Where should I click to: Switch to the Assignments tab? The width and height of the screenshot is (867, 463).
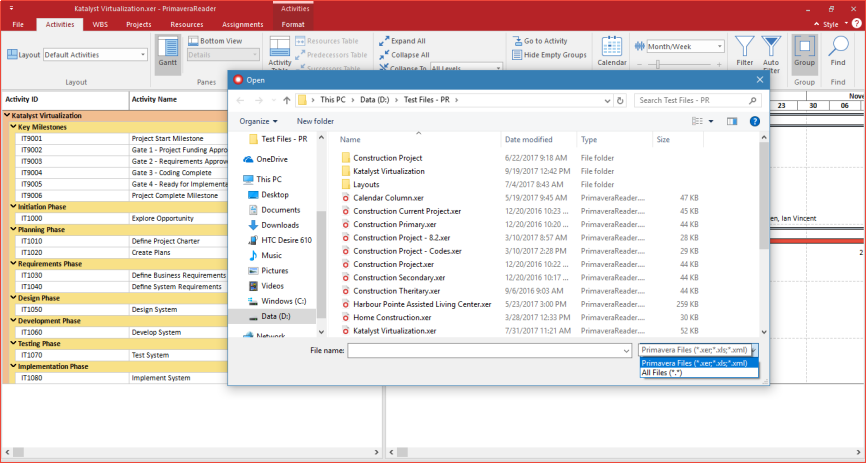[x=243, y=24]
